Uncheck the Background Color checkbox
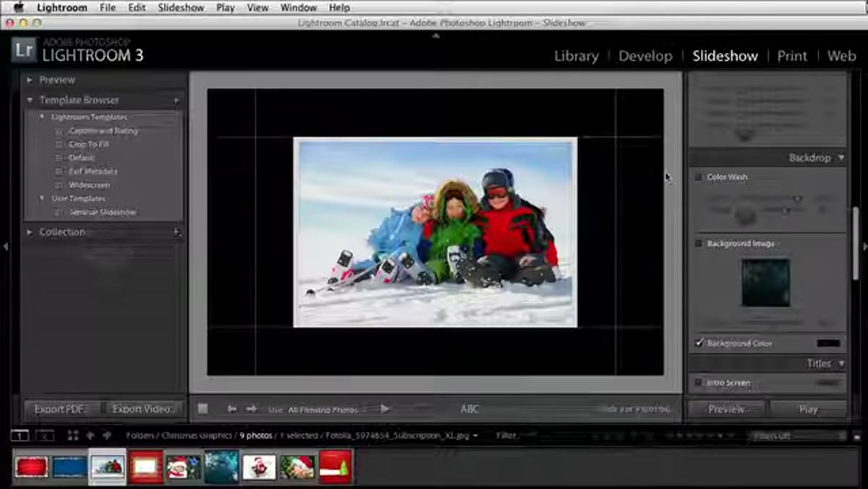The width and height of the screenshot is (868, 489). pos(699,343)
